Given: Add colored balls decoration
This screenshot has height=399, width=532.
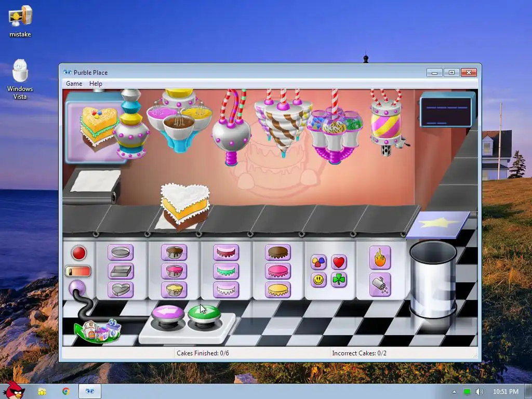Looking at the screenshot, I should pyautogui.click(x=318, y=262).
